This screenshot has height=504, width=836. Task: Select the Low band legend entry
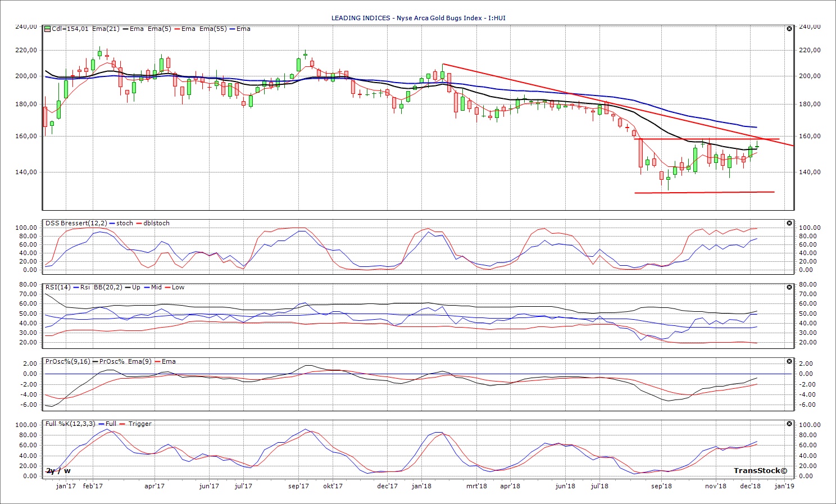[174, 287]
